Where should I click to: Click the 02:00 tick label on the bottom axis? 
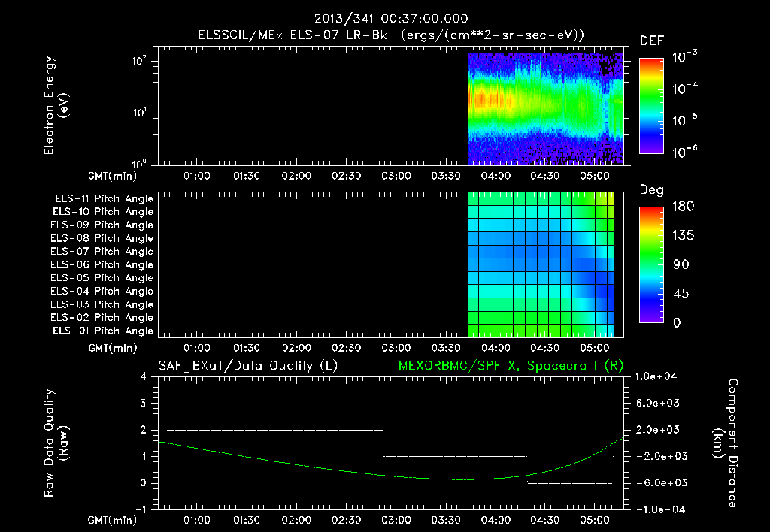(296, 520)
